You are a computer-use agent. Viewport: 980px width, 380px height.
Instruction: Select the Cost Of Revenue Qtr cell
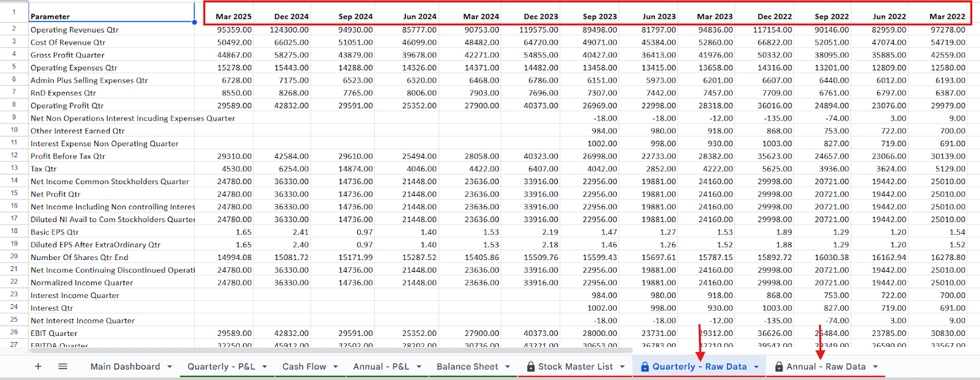pos(111,42)
